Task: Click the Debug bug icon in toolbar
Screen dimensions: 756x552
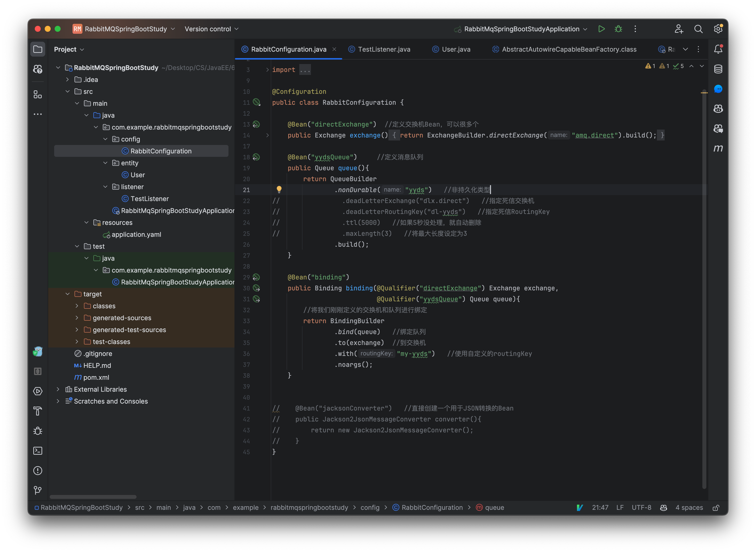Action: (x=618, y=29)
